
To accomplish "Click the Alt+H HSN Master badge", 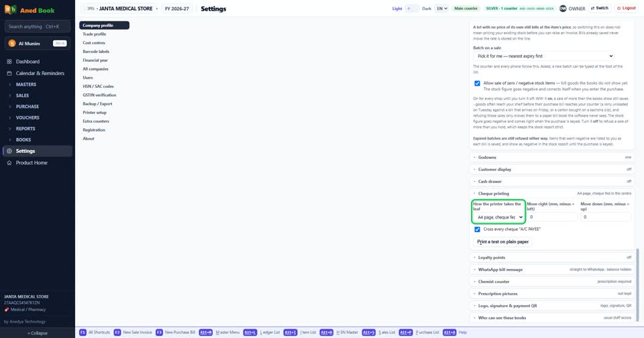I will pyautogui.click(x=327, y=332).
